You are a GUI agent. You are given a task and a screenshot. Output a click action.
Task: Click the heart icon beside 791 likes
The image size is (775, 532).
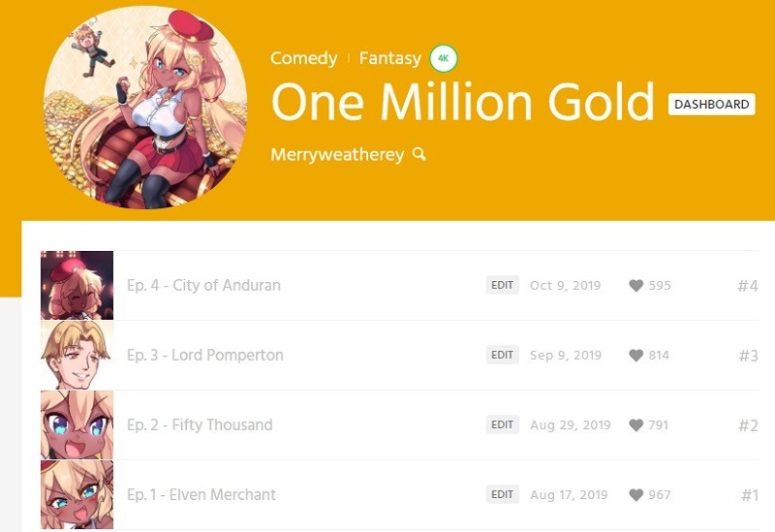pyautogui.click(x=636, y=424)
